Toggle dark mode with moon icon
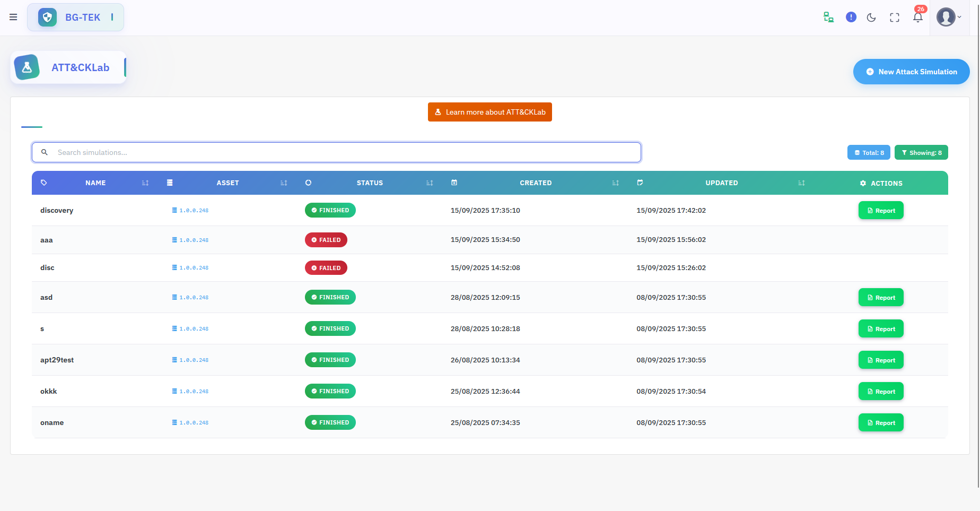This screenshot has height=511, width=980. [x=871, y=18]
